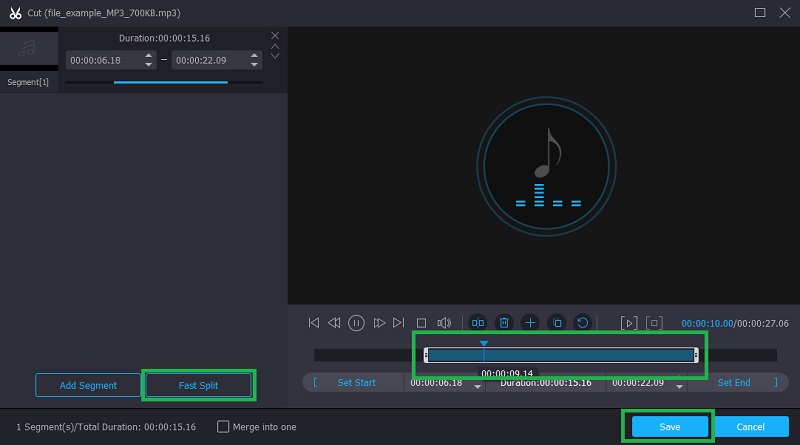Screen dimensions: 800x445
Task: Pause the audio playback
Action: [357, 323]
